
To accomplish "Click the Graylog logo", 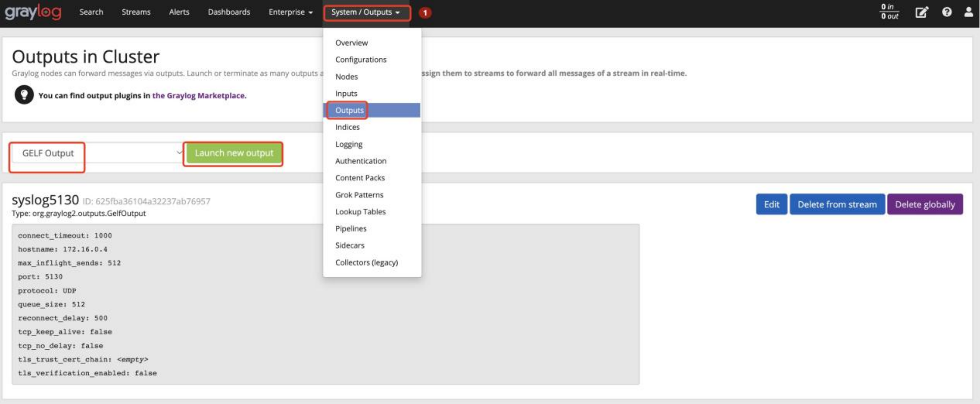I will point(33,12).
